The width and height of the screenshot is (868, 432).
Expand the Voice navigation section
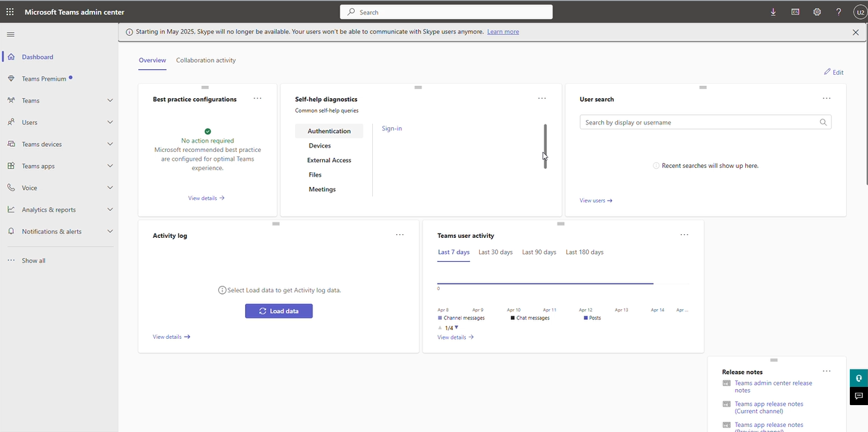pyautogui.click(x=110, y=188)
